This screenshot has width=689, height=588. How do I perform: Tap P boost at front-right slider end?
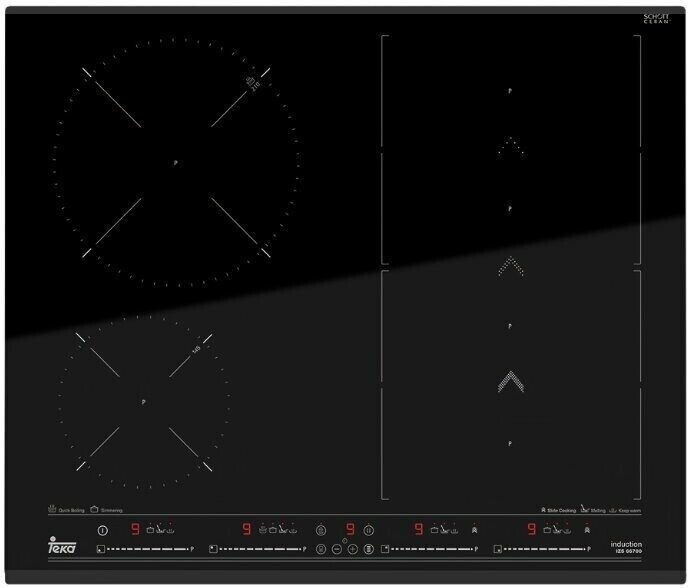click(x=589, y=549)
